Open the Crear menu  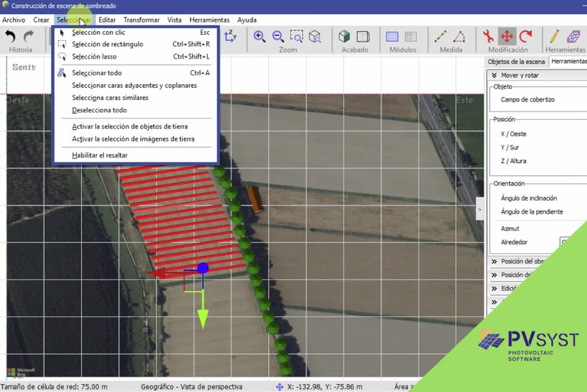[41, 20]
